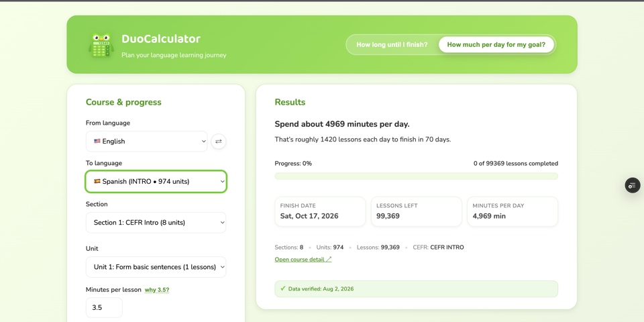The width and height of the screenshot is (644, 322).
Task: Click "0 of 99369 lessons completed" text
Action: coord(515,164)
